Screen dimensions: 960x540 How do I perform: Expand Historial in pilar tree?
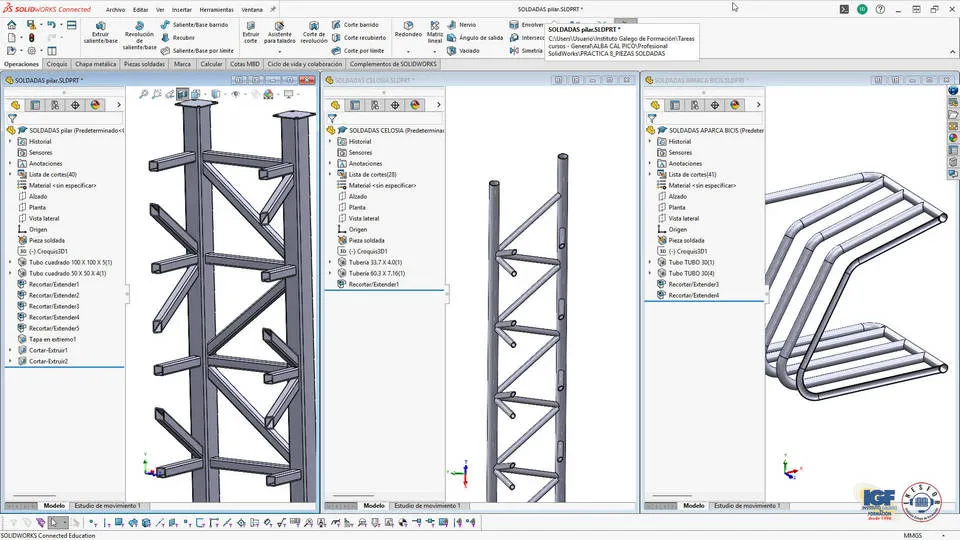pos(10,141)
